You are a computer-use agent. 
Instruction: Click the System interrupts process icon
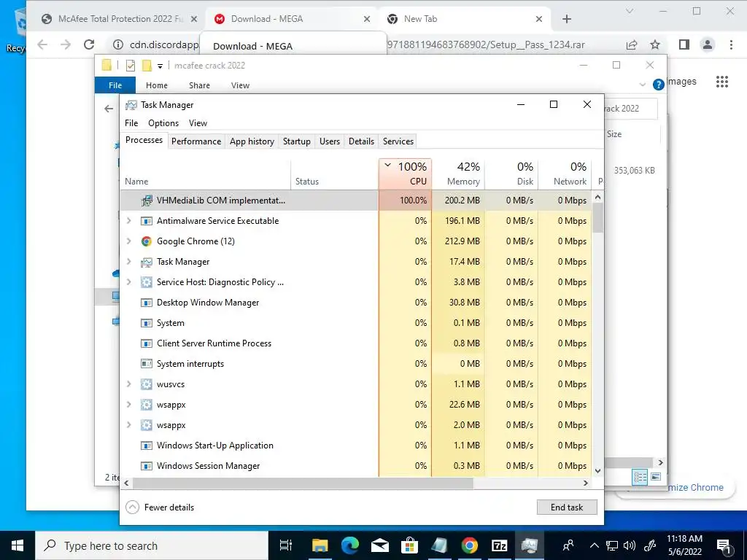point(146,364)
